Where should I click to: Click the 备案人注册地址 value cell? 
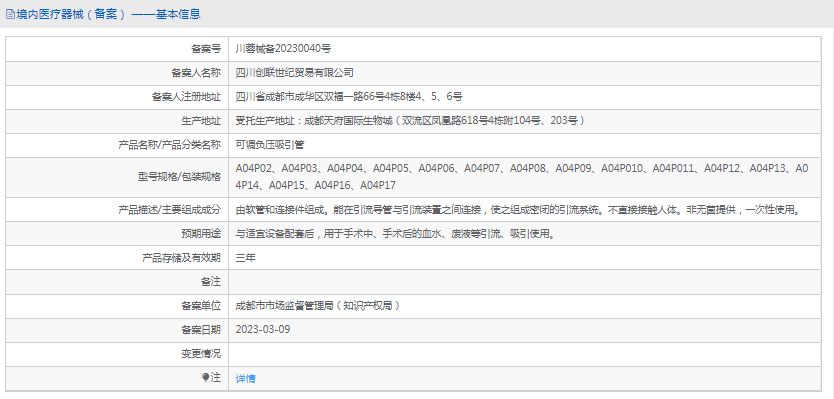click(525, 97)
